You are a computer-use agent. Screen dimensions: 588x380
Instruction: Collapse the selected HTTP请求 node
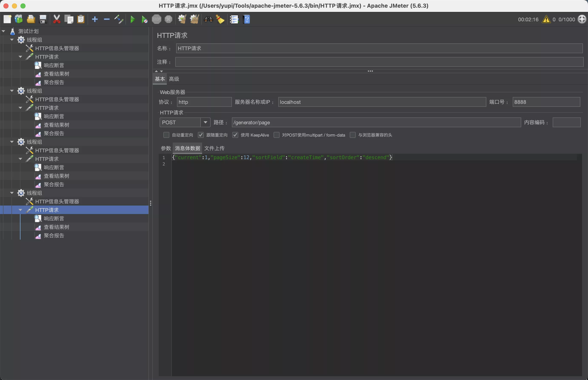20,210
